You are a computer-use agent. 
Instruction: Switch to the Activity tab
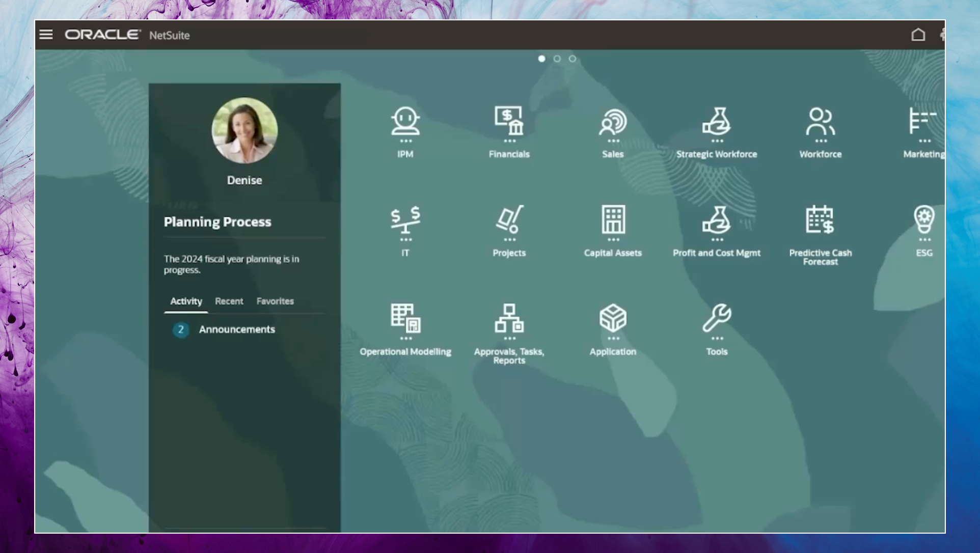coord(186,301)
